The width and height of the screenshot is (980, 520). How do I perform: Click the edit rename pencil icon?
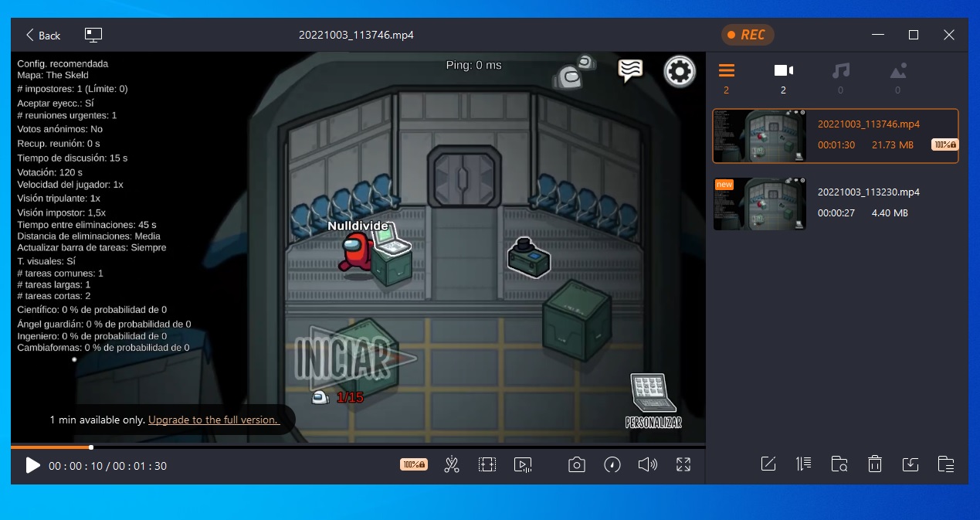pos(768,464)
